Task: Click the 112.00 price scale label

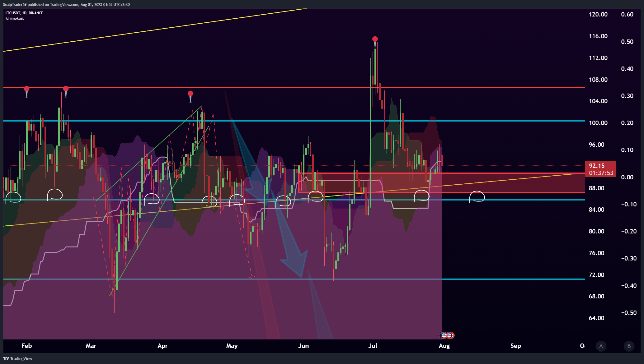Action: [598, 58]
